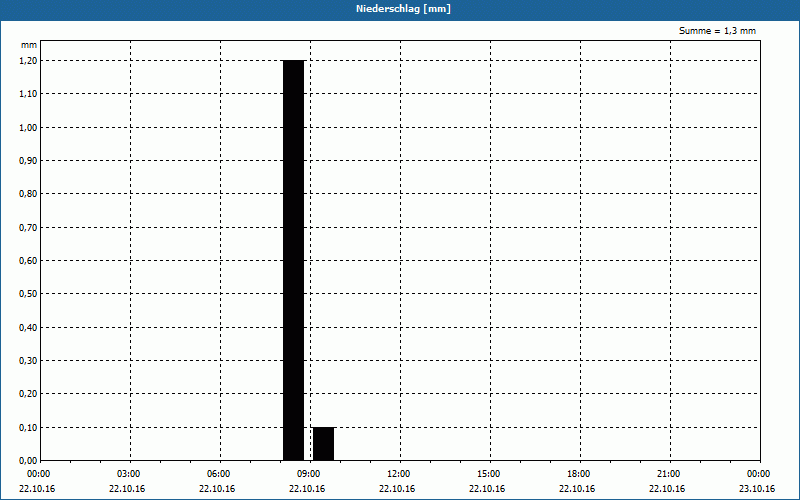Viewport: 800px width, 500px height.
Task: Click the 23.10.16 date label
Action: coord(757,489)
